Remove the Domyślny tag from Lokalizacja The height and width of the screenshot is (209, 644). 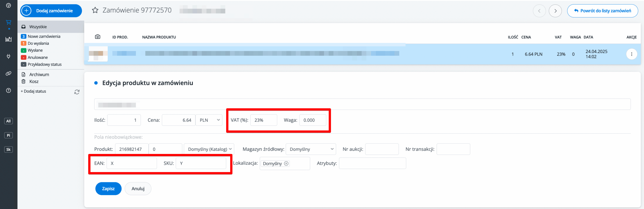tap(286, 163)
